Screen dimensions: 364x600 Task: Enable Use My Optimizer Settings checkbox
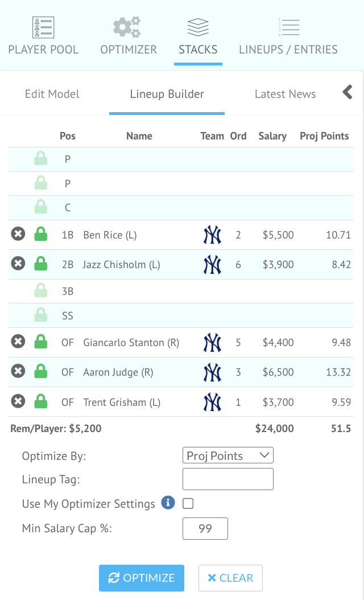coord(188,504)
